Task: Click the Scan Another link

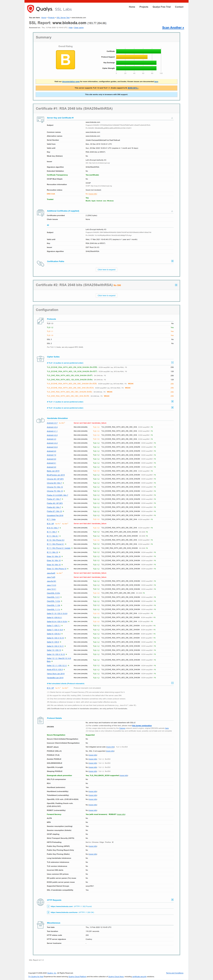Action: pyautogui.click(x=173, y=27)
